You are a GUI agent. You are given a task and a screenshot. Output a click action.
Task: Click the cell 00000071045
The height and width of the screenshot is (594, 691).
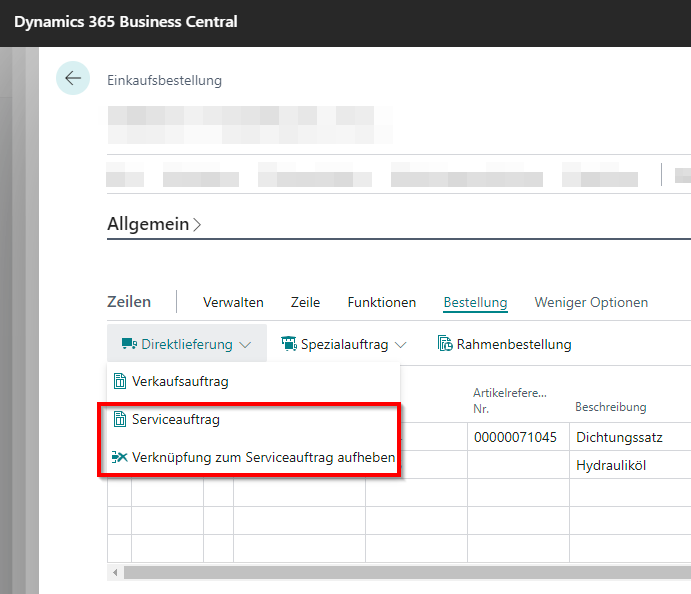point(518,437)
